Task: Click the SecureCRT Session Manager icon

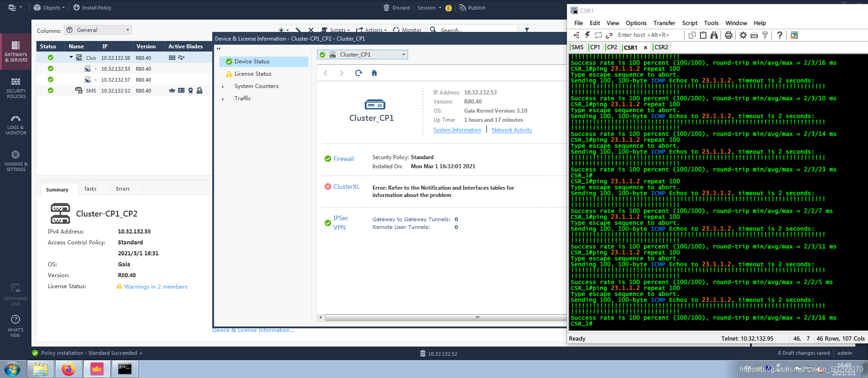Action: tap(577, 35)
